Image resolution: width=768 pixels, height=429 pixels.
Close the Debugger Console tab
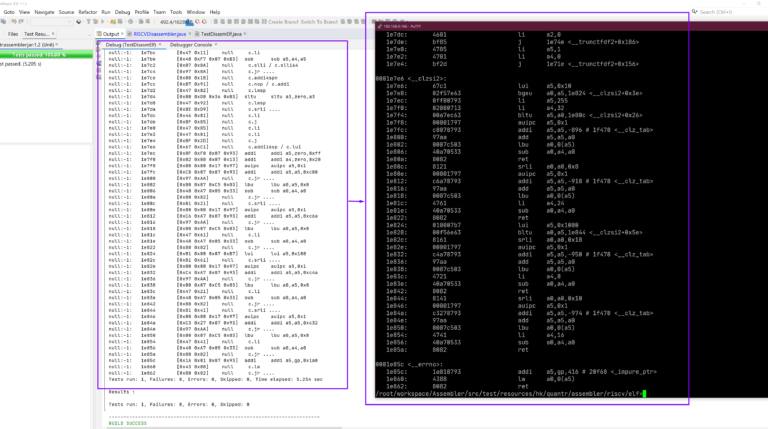216,45
